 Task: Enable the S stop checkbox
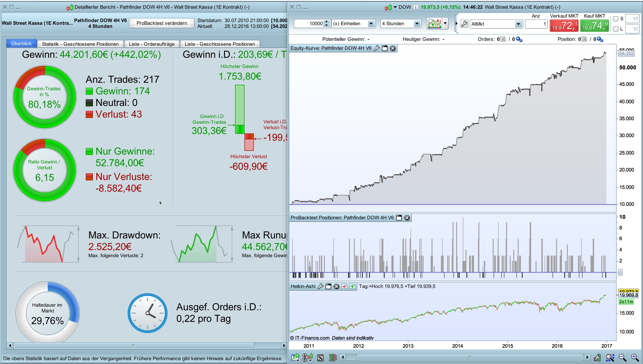[616, 19]
